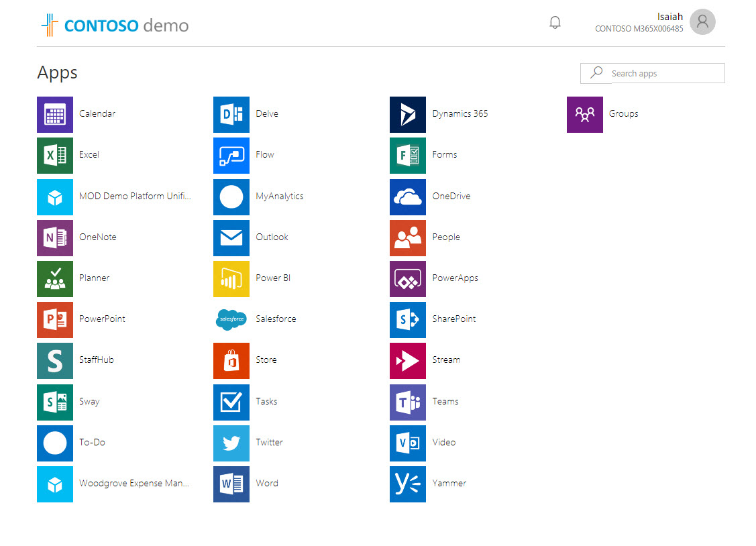Image resolution: width=756 pixels, height=546 pixels.
Task: Open the Delve app icon
Action: point(231,115)
